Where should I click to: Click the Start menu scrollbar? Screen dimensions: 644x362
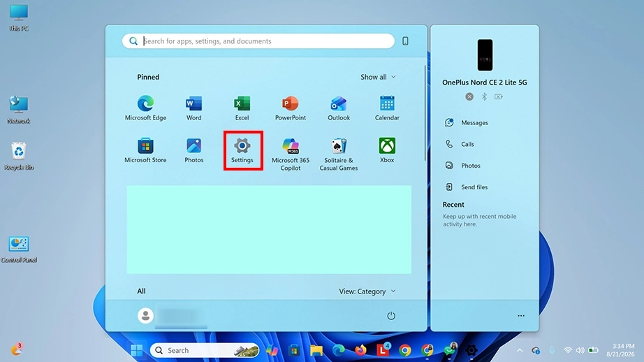coord(425,113)
